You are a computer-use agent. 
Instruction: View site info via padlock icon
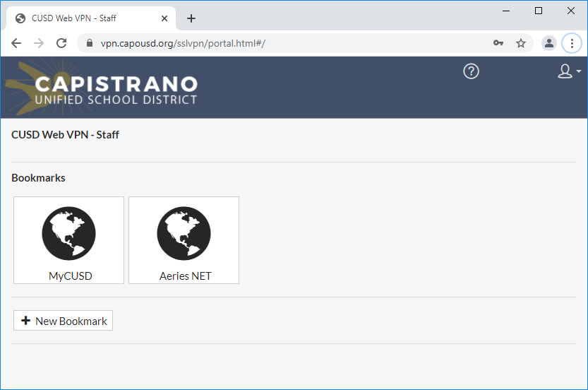(x=89, y=43)
